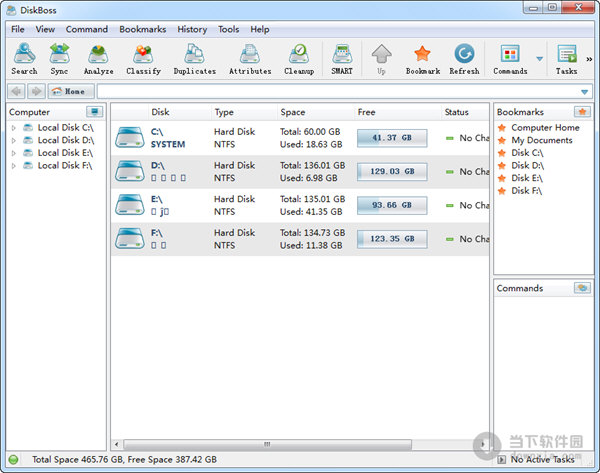This screenshot has width=600, height=473.
Task: Click the green status indicator in status bar
Action: coord(13,460)
